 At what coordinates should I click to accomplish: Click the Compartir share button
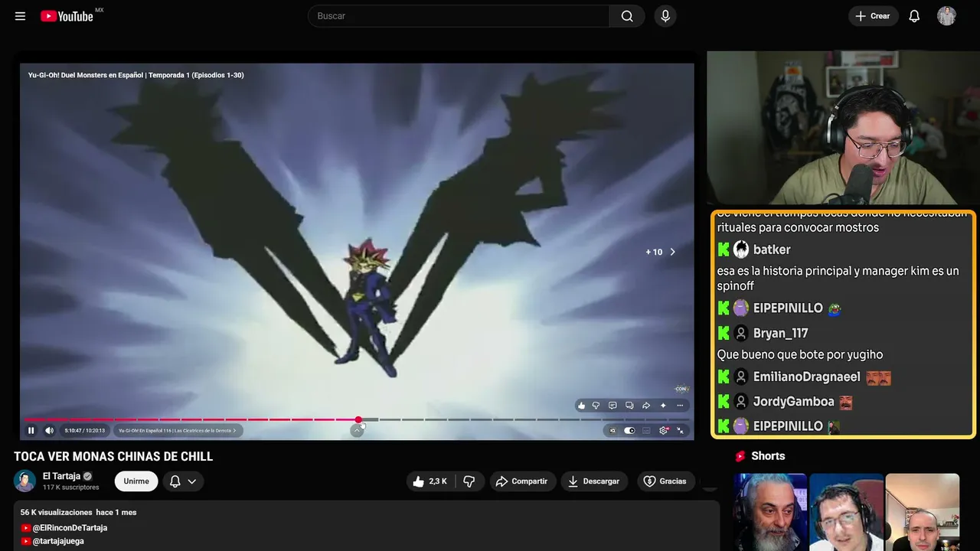[522, 481]
